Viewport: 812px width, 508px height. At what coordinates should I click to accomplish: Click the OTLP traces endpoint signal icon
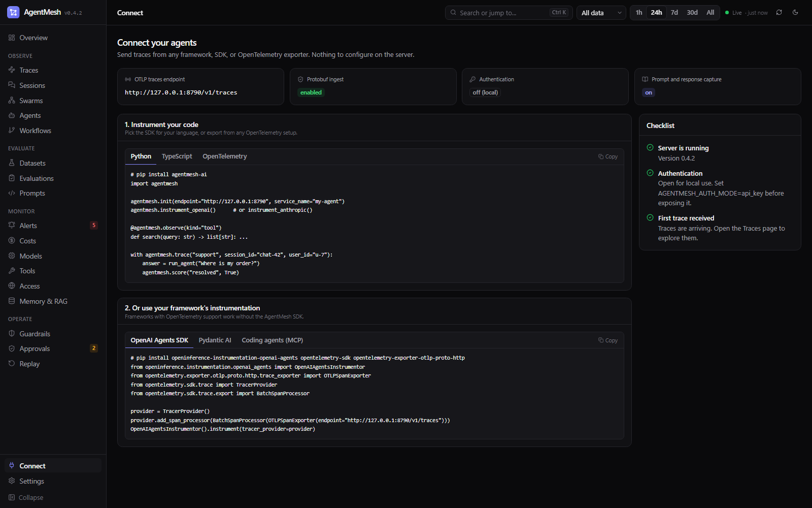click(128, 79)
